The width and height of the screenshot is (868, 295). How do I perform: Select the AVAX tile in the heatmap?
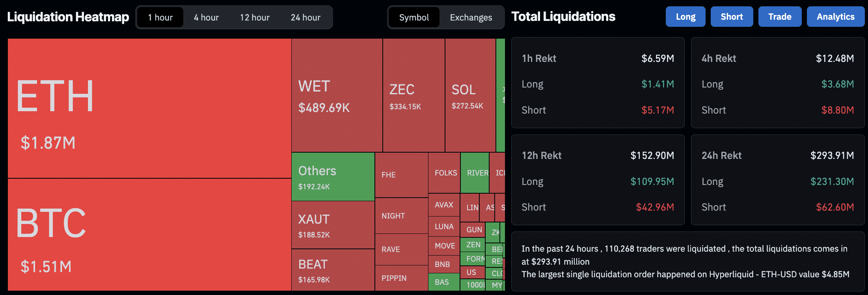tap(444, 205)
